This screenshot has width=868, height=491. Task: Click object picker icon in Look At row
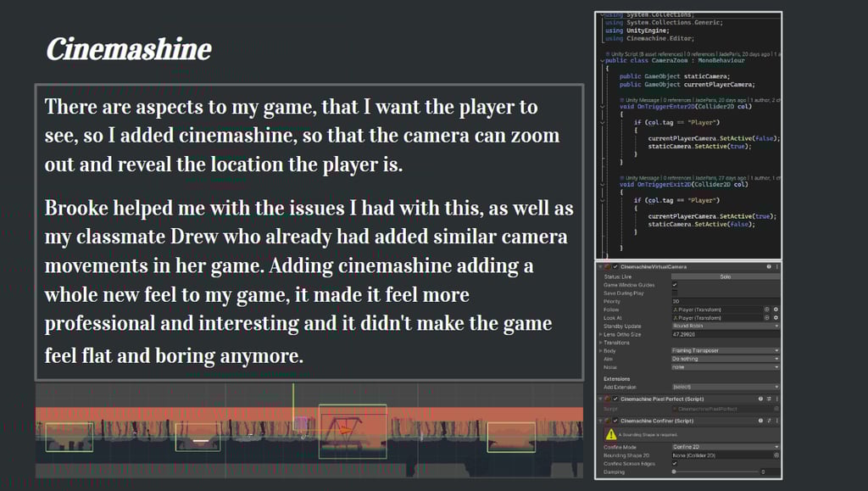pyautogui.click(x=766, y=318)
